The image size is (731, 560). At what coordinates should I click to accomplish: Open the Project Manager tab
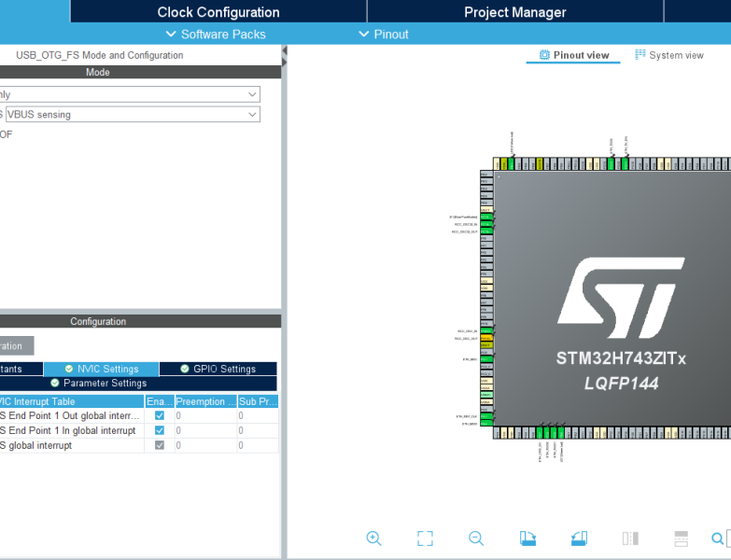tap(514, 12)
